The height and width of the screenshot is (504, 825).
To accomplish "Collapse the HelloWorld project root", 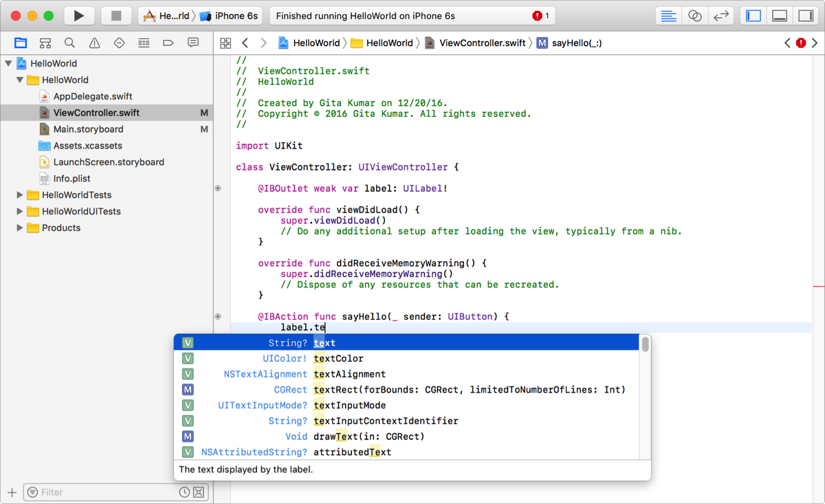I will pyautogui.click(x=9, y=63).
